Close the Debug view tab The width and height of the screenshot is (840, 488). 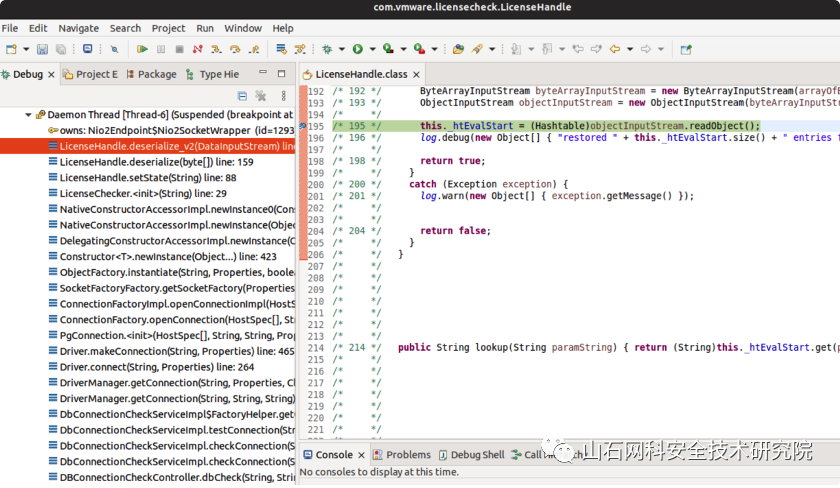51,74
